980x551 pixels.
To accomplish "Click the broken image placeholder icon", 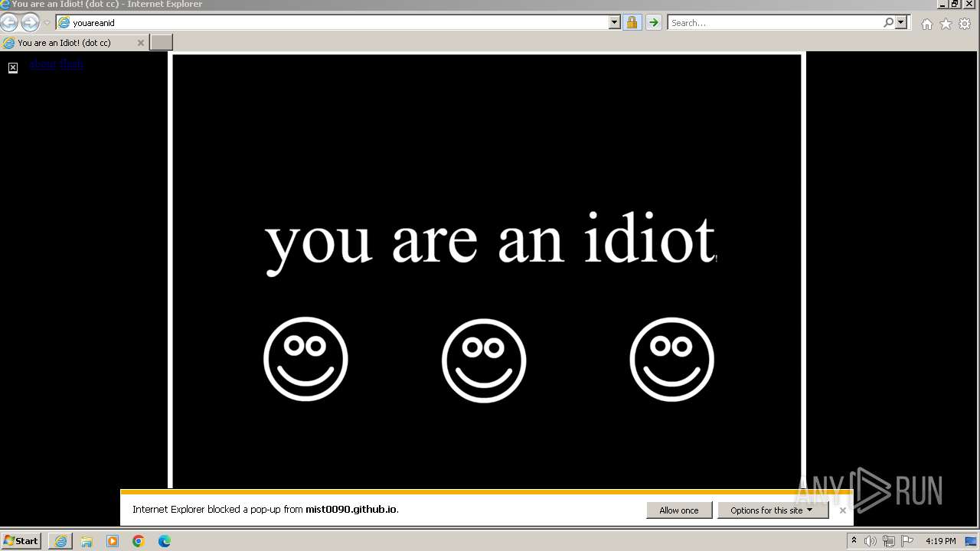I will 13,68.
